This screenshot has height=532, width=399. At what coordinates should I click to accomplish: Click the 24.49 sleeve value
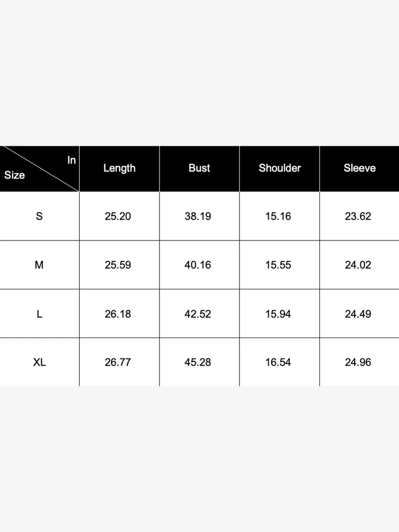pos(358,314)
